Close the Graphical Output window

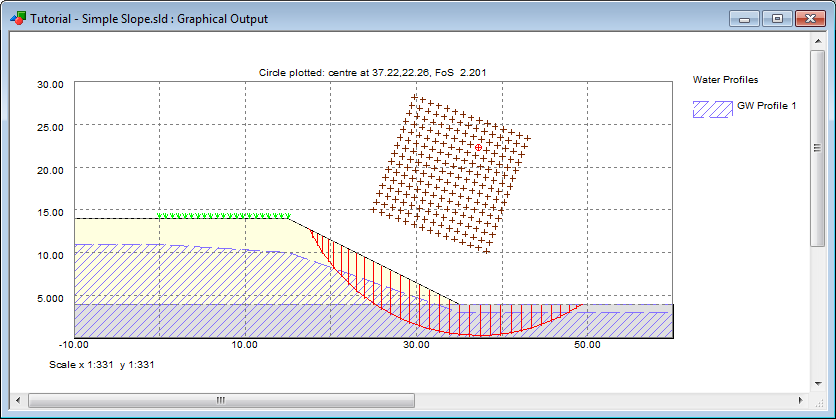810,19
